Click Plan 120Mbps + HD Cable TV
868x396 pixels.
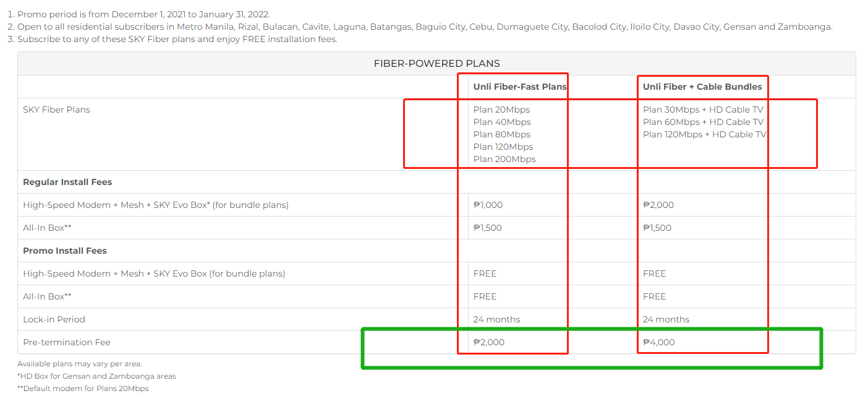coord(705,134)
